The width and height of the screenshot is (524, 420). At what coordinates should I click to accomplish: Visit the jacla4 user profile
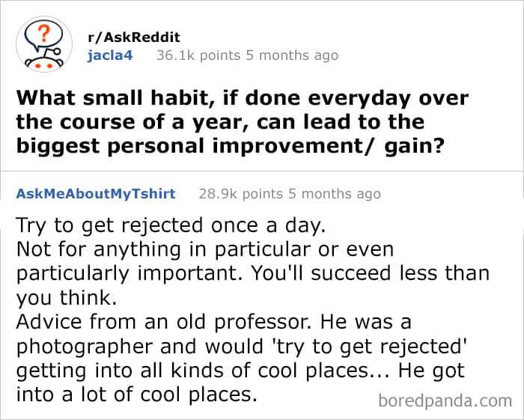110,55
